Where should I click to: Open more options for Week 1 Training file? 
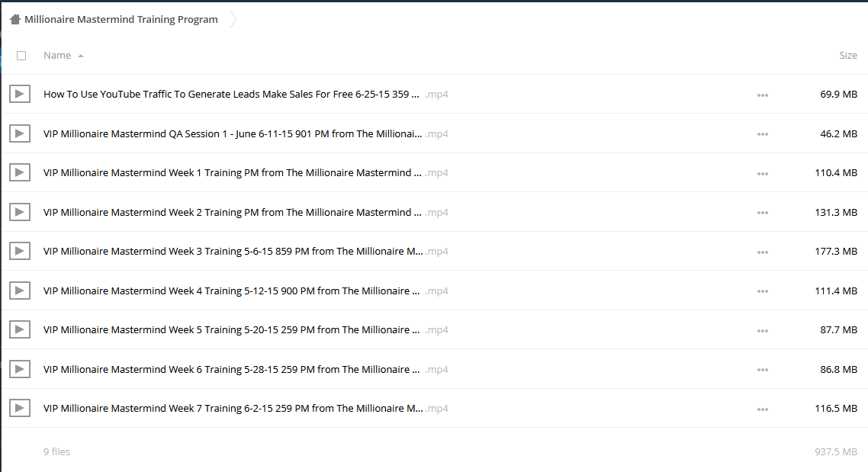(762, 174)
